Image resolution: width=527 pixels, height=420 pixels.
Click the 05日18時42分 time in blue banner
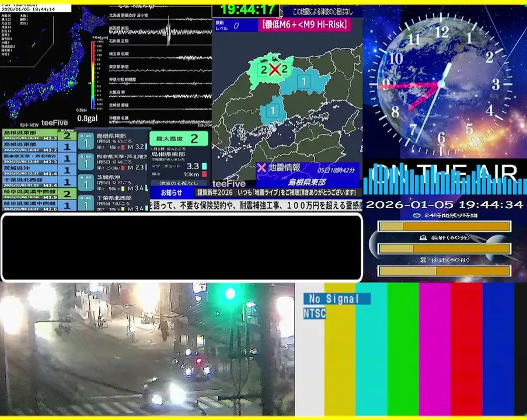[336, 170]
